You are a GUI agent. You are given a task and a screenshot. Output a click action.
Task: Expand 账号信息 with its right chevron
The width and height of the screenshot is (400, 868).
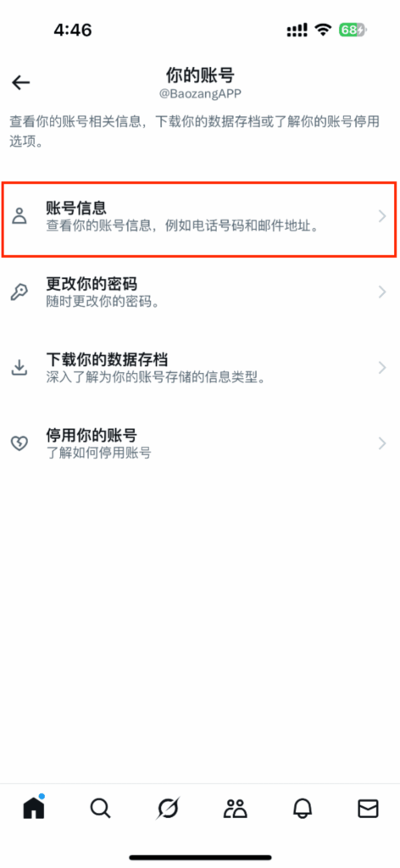381,216
